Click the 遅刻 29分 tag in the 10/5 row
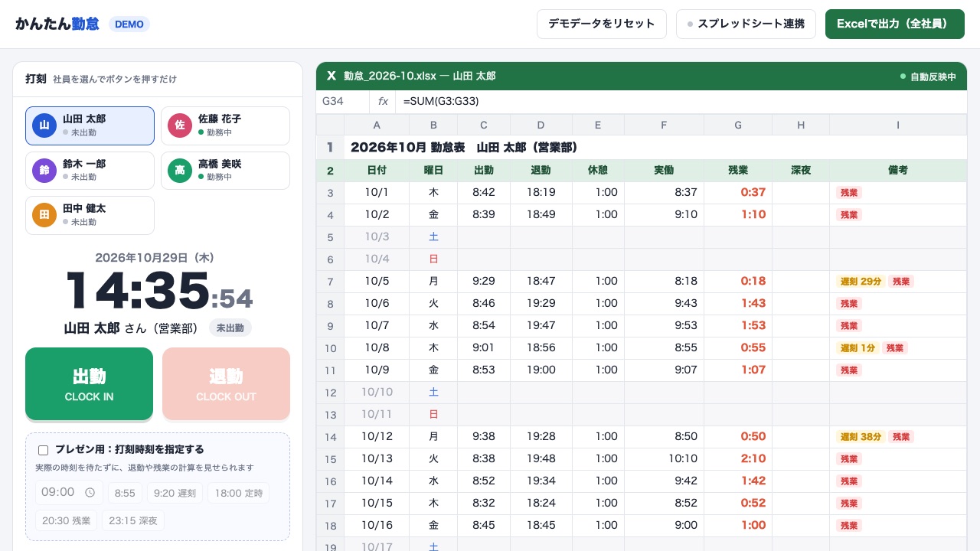This screenshot has width=980, height=551. click(861, 282)
